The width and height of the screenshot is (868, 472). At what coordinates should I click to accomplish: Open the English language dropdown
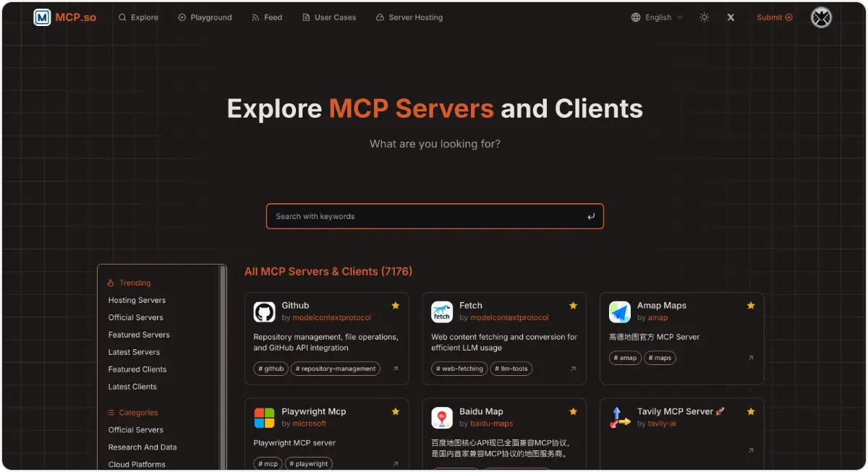point(656,17)
